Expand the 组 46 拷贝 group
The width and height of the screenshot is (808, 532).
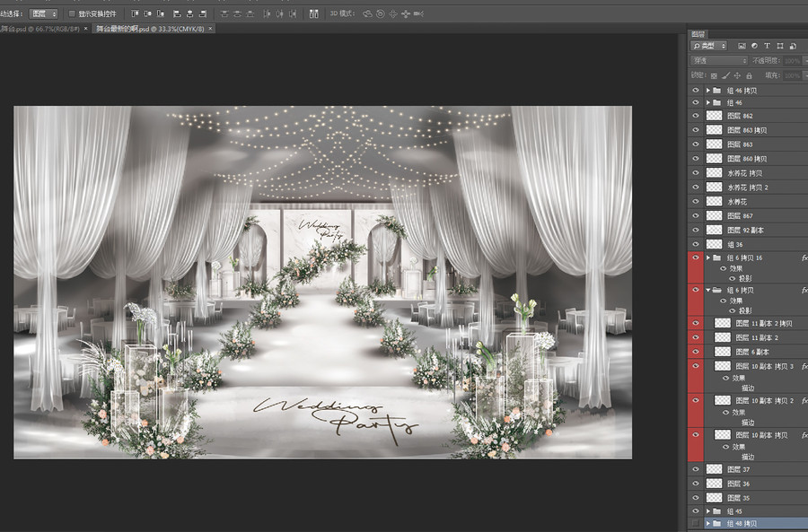[x=708, y=90]
